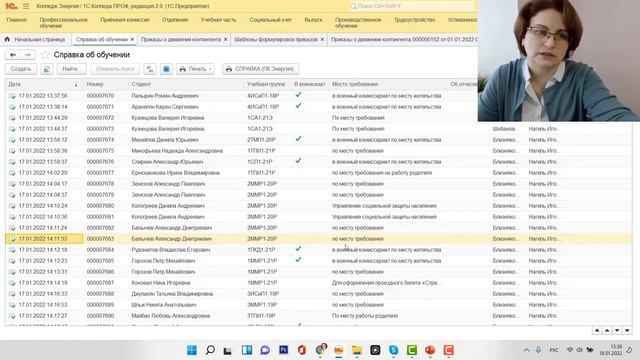Image resolution: width=640 pixels, height=360 pixels.
Task: Jump to list end with last-arrow button
Action: point(627,331)
